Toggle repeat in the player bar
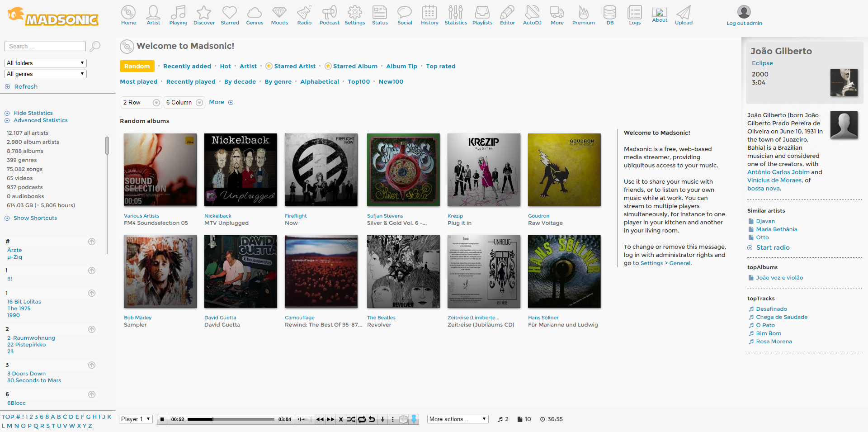The image size is (868, 432). [362, 419]
